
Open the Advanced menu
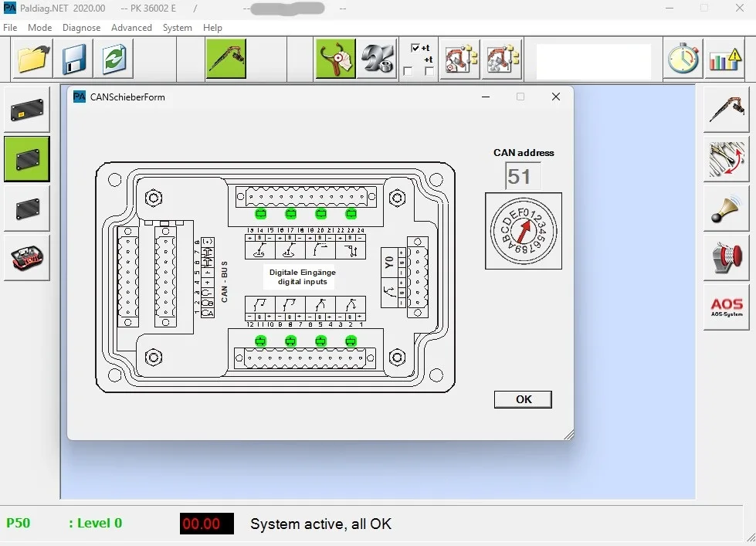pos(131,27)
